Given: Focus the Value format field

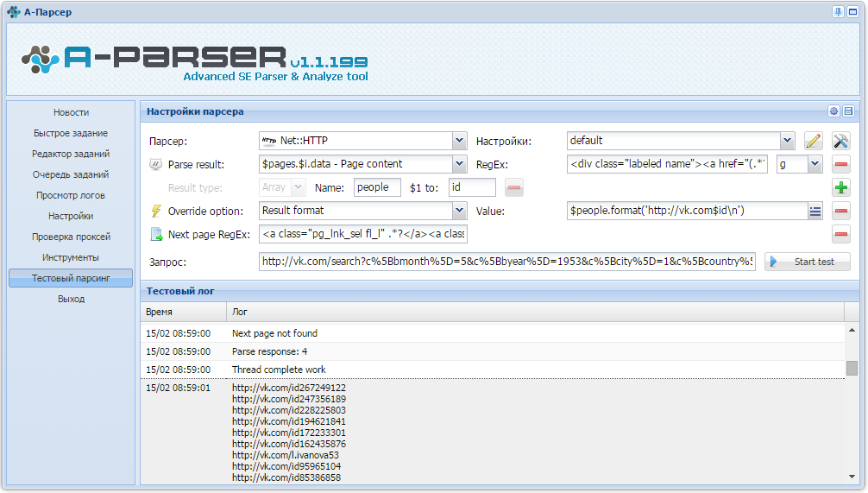Looking at the screenshot, I should click(x=687, y=211).
